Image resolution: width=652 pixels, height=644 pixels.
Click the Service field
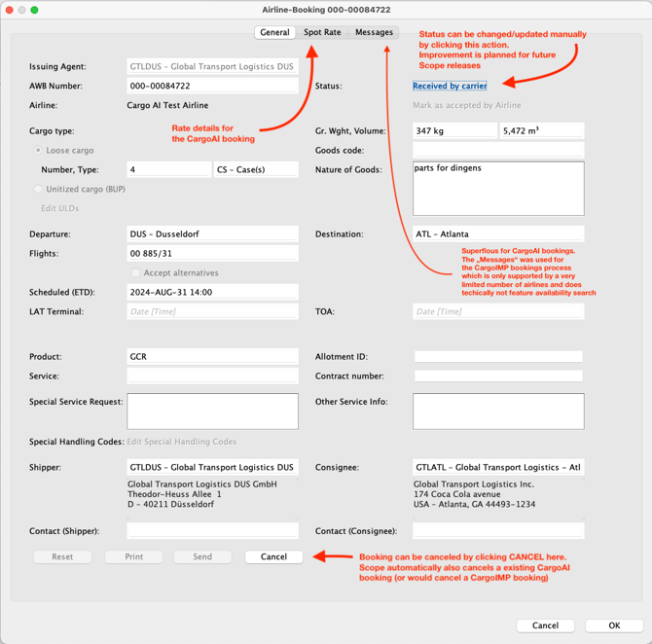[x=212, y=376]
